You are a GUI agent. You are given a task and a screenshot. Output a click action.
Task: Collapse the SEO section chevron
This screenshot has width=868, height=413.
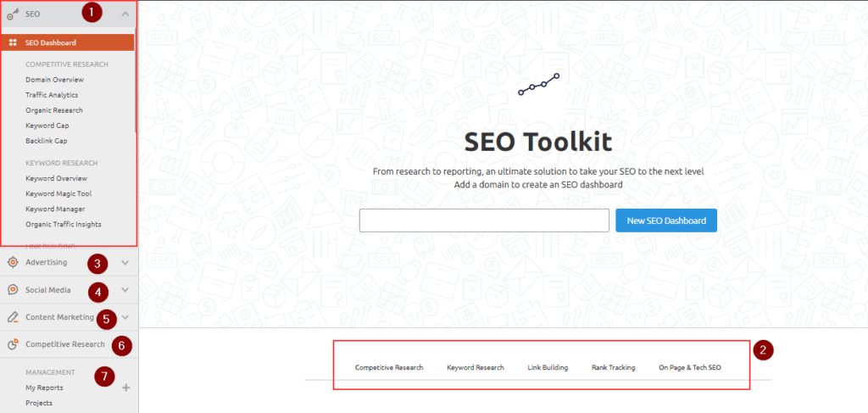pos(125,14)
